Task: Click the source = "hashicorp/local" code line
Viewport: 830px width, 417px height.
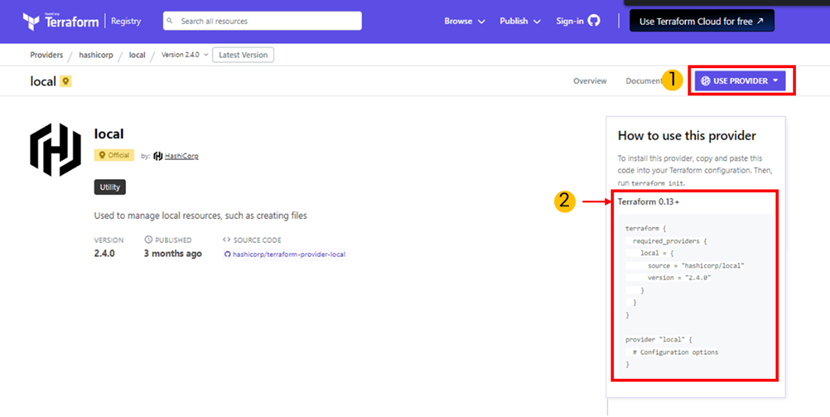Action: tap(696, 266)
